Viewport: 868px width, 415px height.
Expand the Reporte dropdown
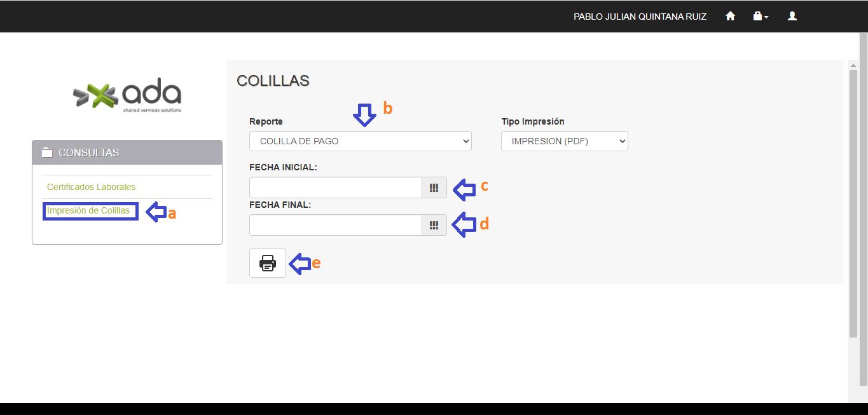pos(360,141)
